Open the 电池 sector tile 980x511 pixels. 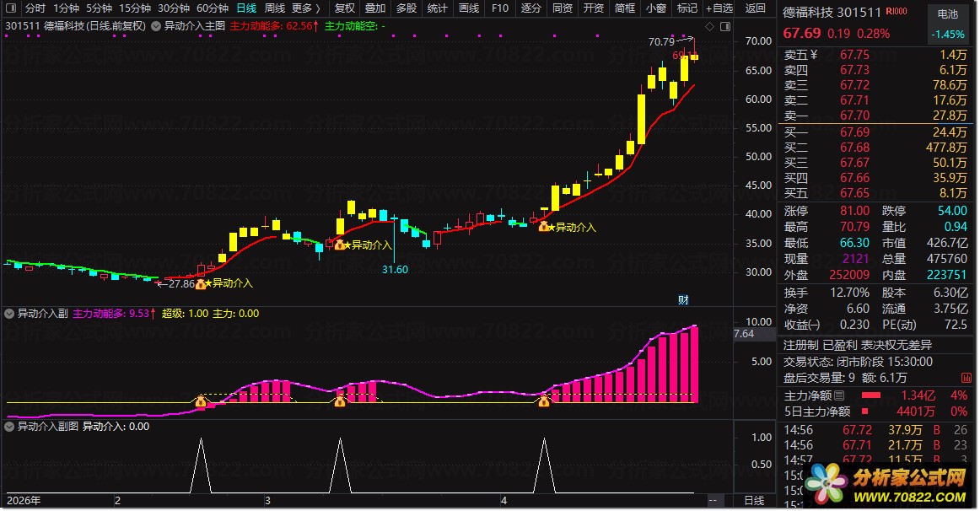(947, 24)
